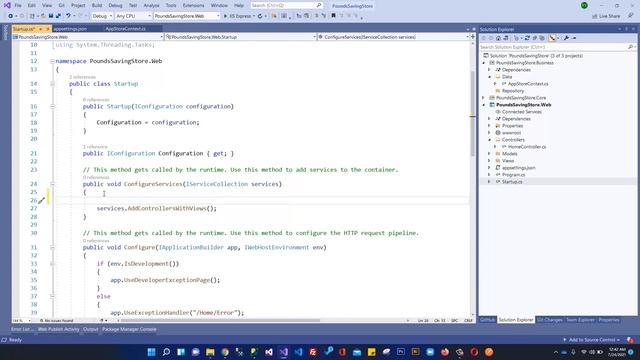The width and height of the screenshot is (640, 360).
Task: Switch to the AppStoreContext.cs tab
Action: 125,29
